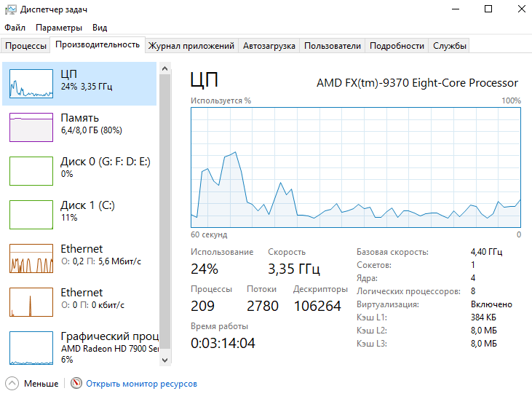Select Диск 0 (G: F: D: E:) graph

31,171
